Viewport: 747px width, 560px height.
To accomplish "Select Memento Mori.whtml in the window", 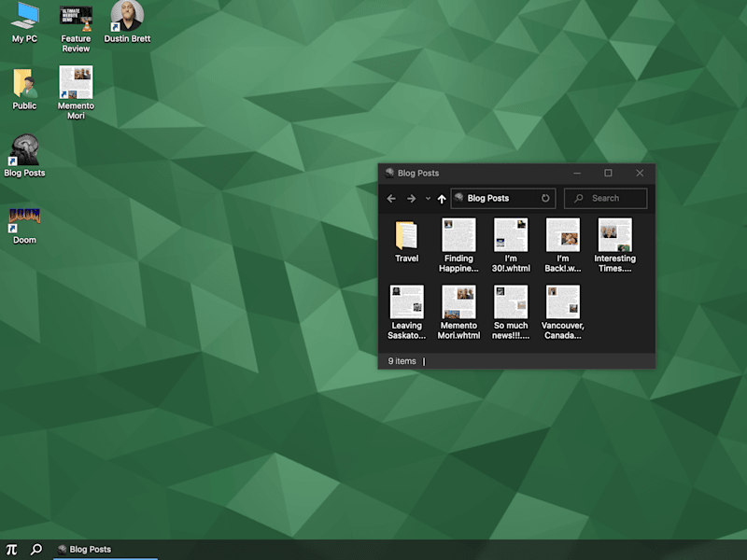I will coord(458,313).
